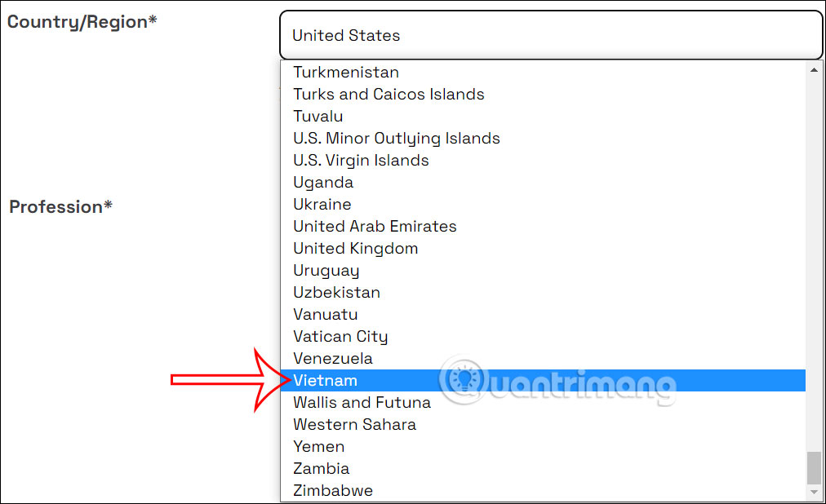
Task: Select Tuvalu from the list
Action: (318, 117)
